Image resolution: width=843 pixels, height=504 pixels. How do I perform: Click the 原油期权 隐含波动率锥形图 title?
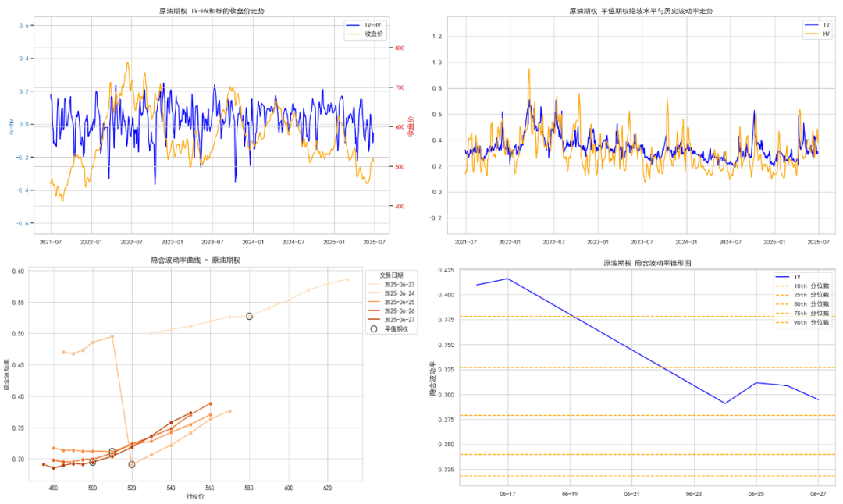(x=647, y=263)
